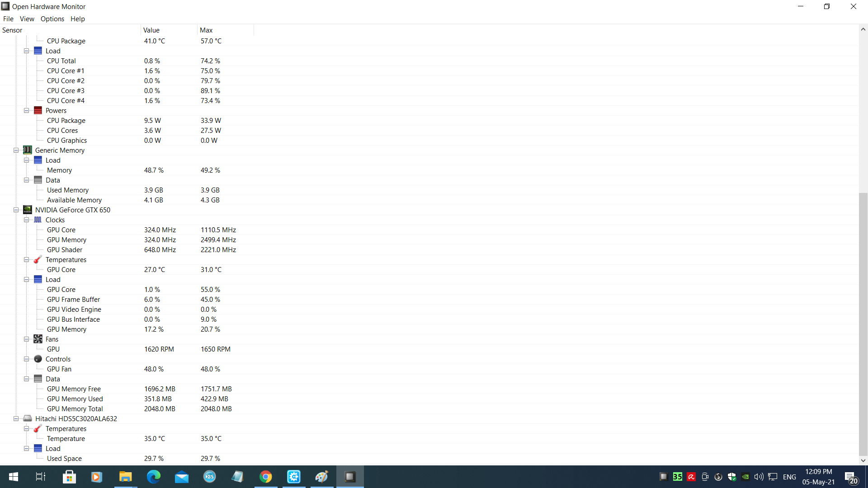Collapse the CPU Powers subsection

pyautogui.click(x=27, y=110)
